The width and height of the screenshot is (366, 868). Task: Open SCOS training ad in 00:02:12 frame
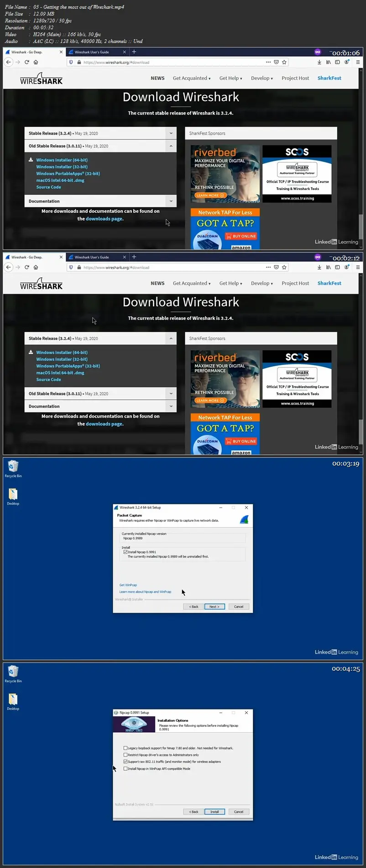[x=297, y=379]
